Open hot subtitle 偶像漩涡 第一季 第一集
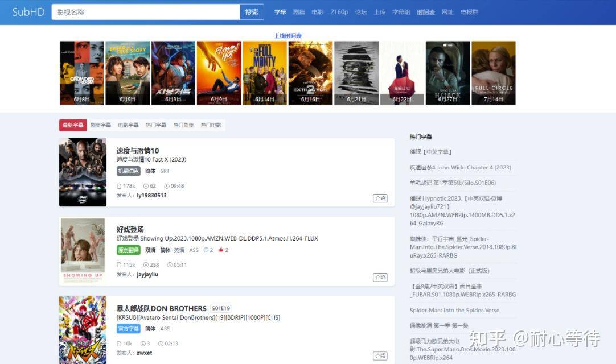The width and height of the screenshot is (616, 364). pyautogui.click(x=439, y=325)
